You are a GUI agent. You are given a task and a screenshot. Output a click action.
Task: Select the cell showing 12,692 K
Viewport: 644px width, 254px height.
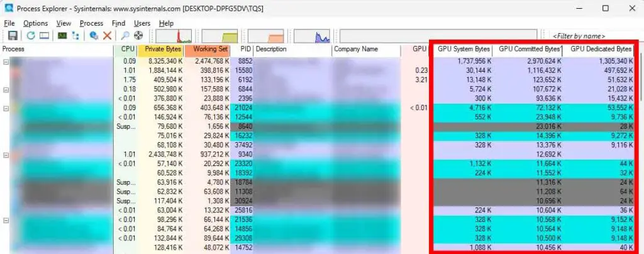click(548, 155)
